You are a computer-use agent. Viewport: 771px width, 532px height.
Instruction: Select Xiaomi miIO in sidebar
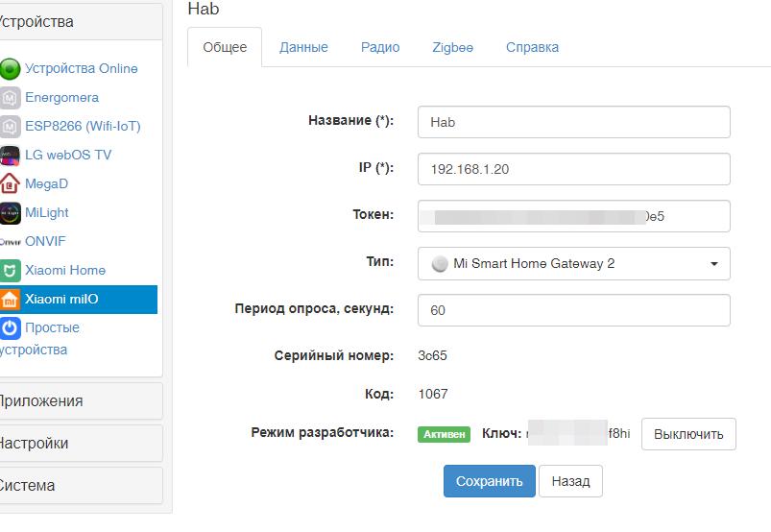click(x=79, y=300)
